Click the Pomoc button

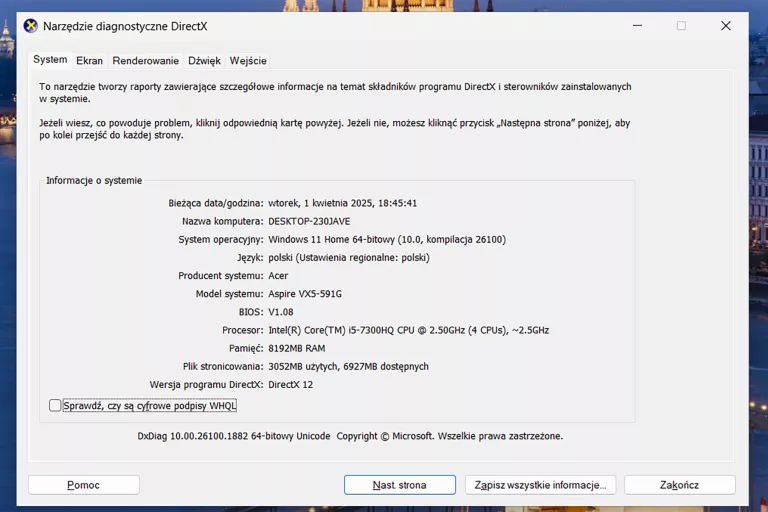pos(84,485)
